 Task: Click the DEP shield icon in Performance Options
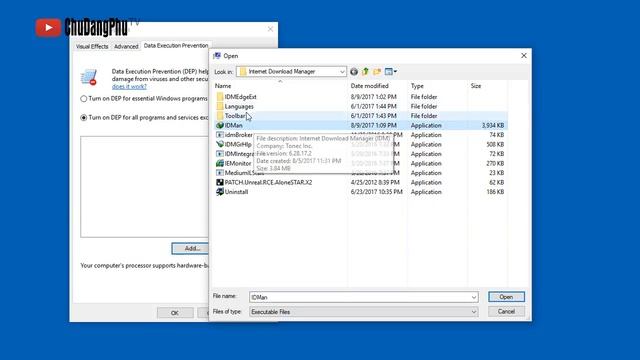[89, 77]
